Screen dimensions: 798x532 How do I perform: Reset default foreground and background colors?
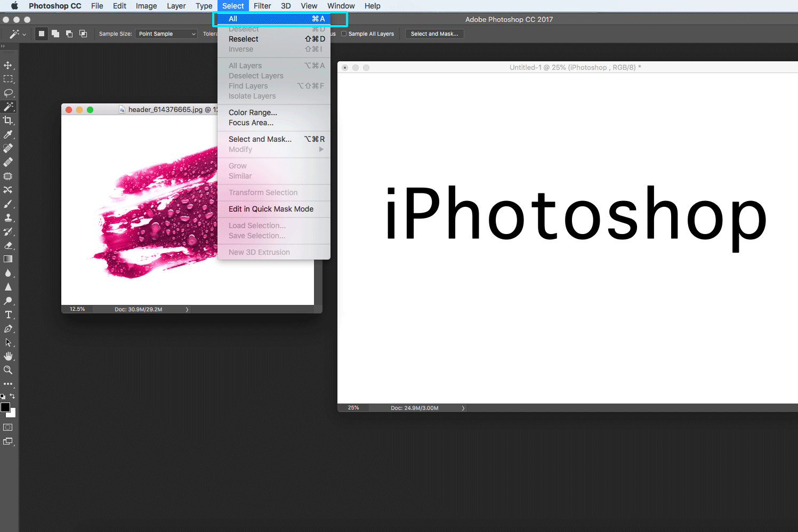[3, 397]
